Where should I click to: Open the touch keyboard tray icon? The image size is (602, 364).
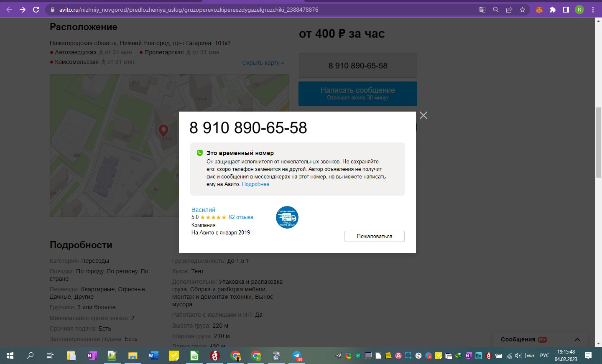click(530, 356)
